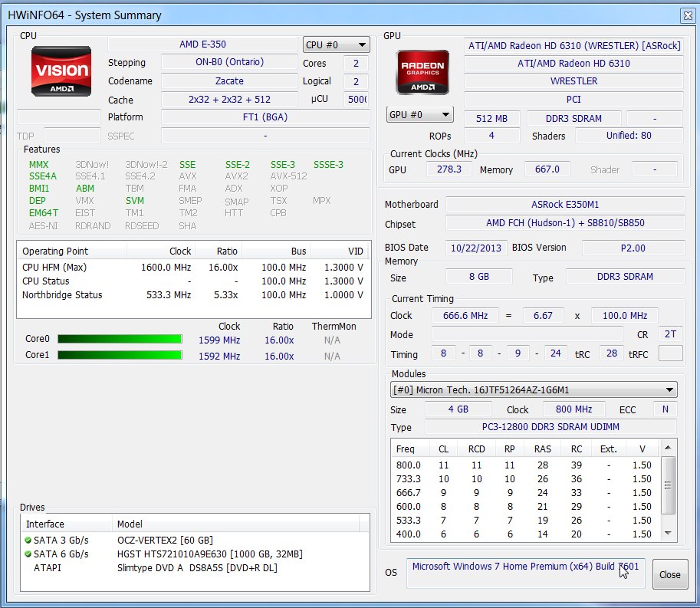Click the OS field showing Windows 7 Home Premium
The image size is (700, 608).
point(525,573)
